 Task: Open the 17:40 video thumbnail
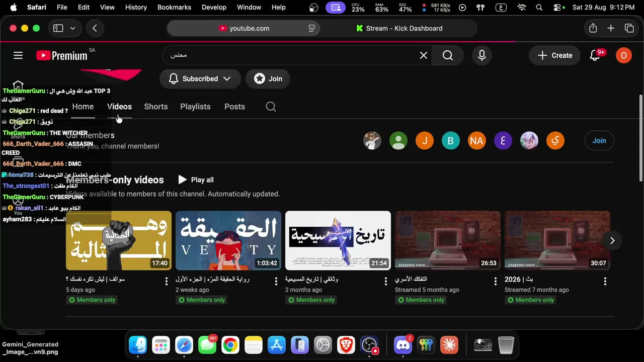119,241
